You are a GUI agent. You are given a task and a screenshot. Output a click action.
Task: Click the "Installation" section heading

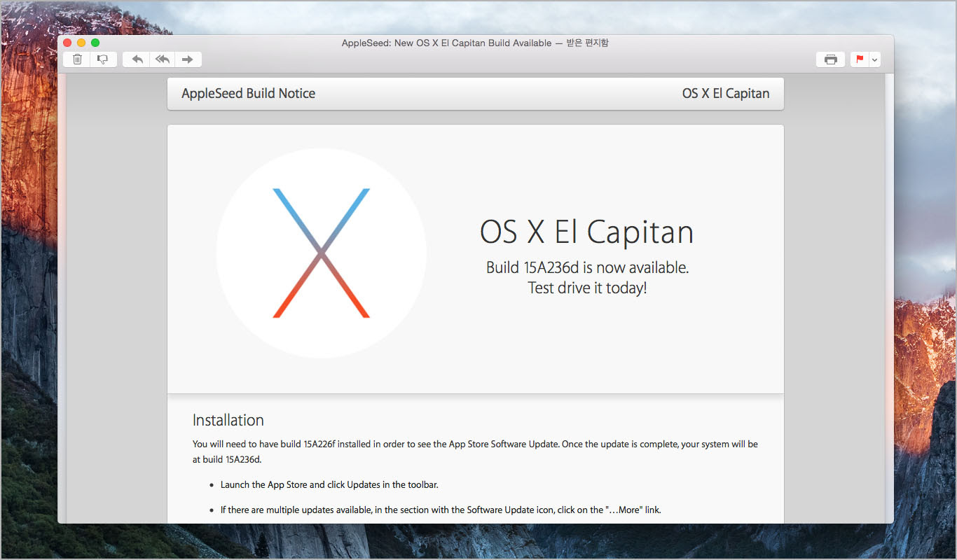tap(228, 420)
